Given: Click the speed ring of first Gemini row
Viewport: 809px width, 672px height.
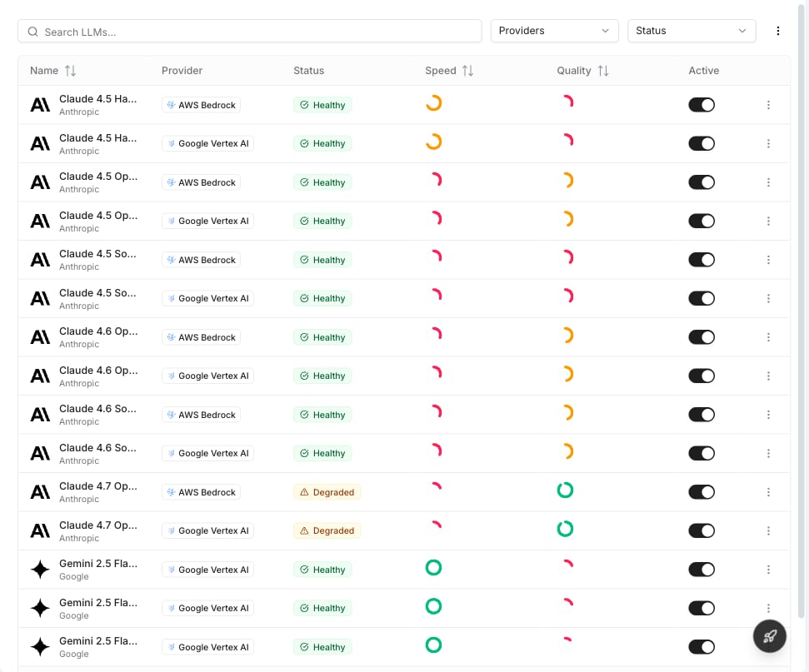Looking at the screenshot, I should point(433,567).
